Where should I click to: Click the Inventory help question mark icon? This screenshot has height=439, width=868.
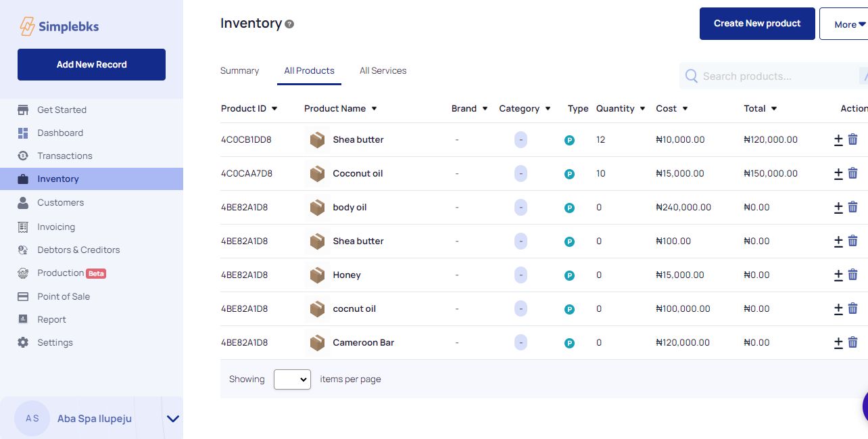[x=289, y=24]
